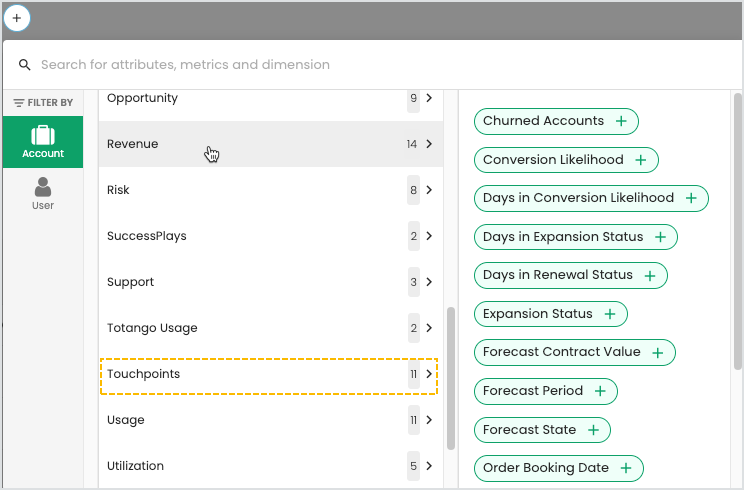Select the Utilization category row
744x490 pixels.
coord(270,466)
